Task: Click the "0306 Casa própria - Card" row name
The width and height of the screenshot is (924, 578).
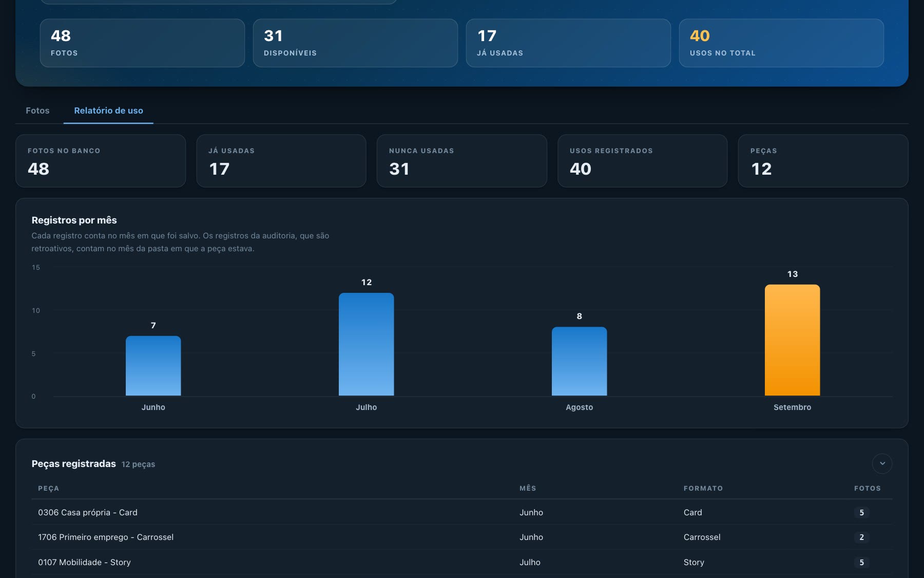Action: click(x=88, y=512)
